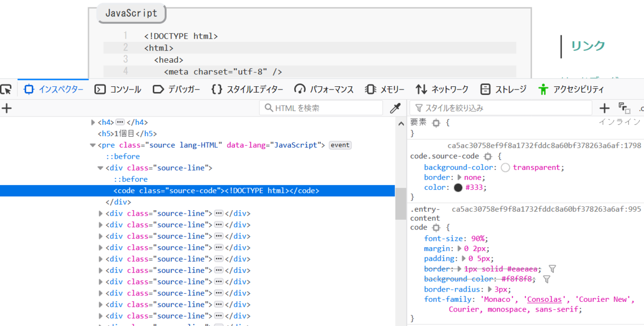
Task: Click filter icon next to overridden border declaration
Action: click(x=553, y=269)
